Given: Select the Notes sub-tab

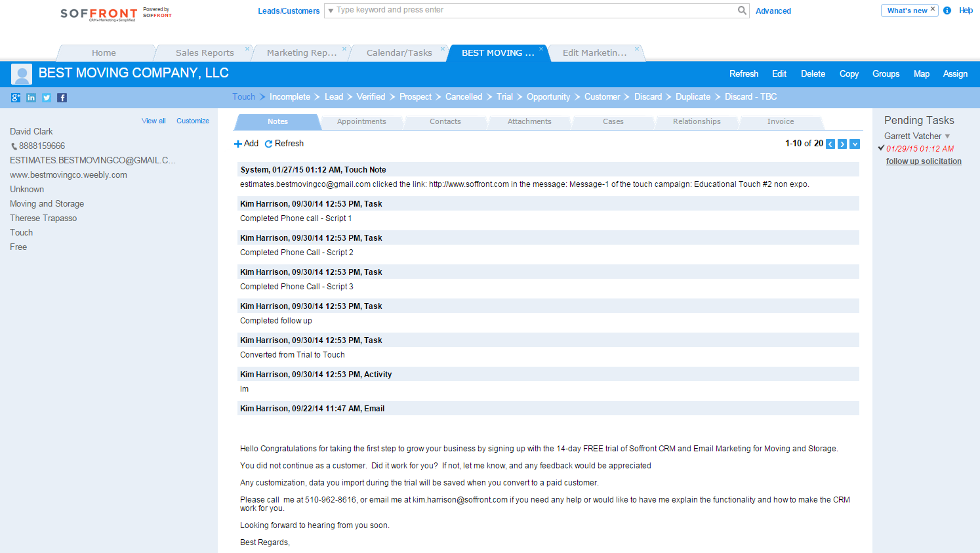Looking at the screenshot, I should coord(277,122).
